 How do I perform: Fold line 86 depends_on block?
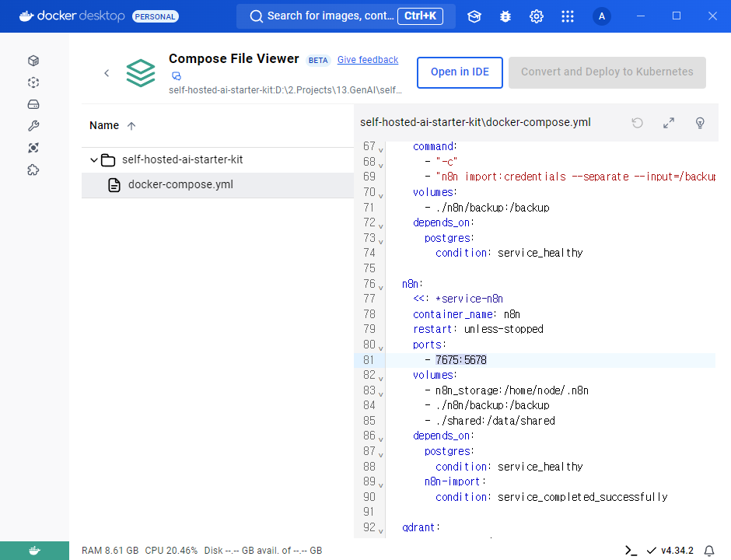pos(381,439)
